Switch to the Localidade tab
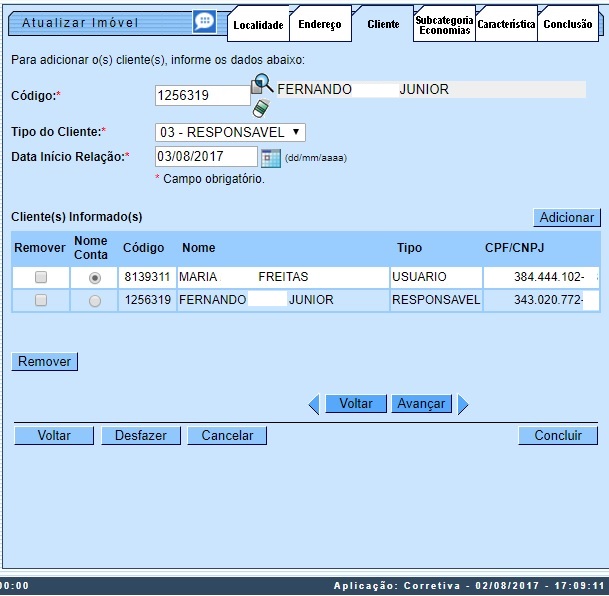Image resolution: width=609 pixels, height=596 pixels. pos(258,25)
